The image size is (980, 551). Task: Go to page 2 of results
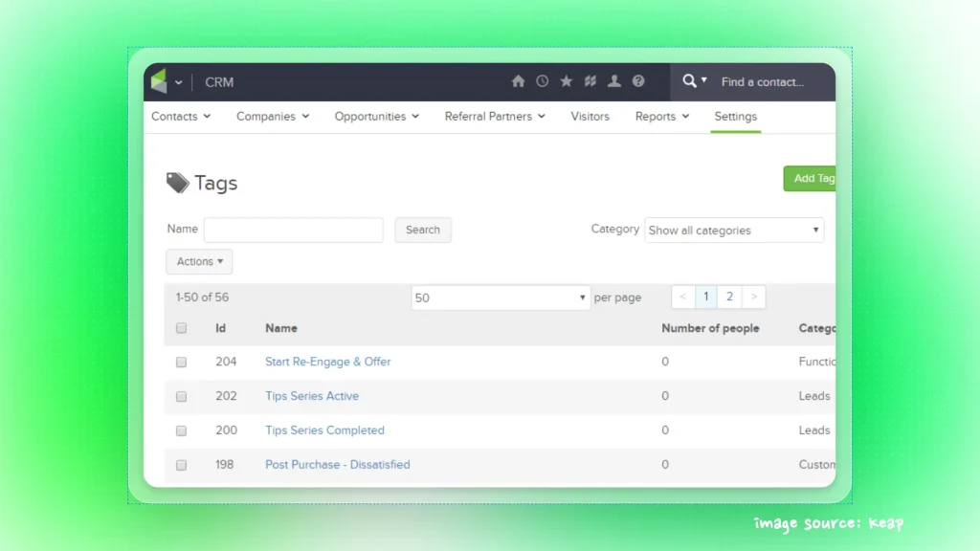click(x=729, y=298)
